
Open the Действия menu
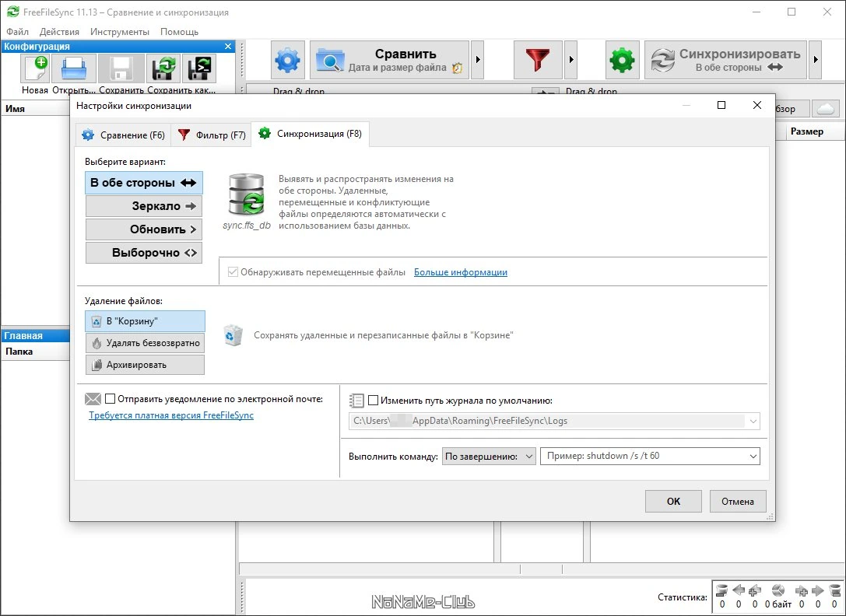59,32
